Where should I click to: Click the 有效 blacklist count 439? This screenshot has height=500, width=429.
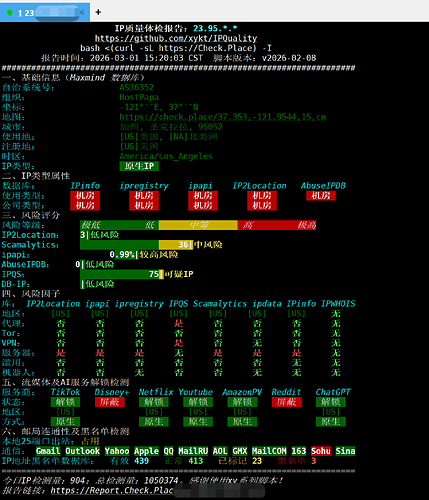[141, 461]
